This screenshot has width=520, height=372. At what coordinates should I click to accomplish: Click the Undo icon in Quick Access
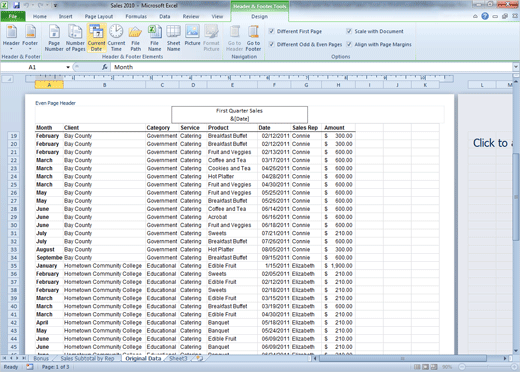[26, 5]
